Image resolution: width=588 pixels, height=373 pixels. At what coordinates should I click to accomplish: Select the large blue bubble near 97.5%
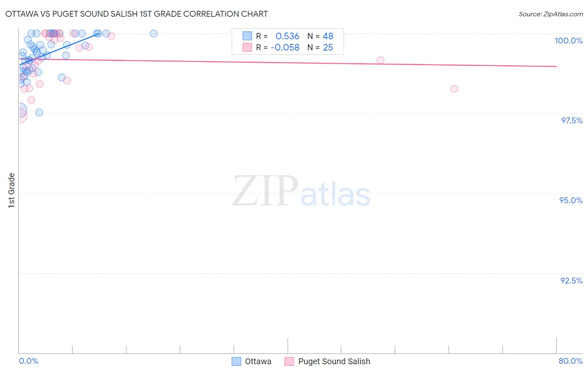tap(19, 111)
